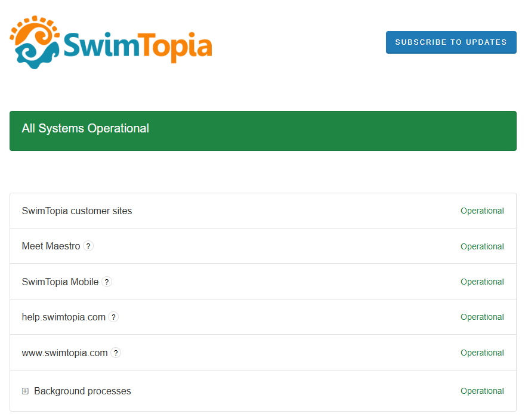Select the SwimTopia customer sites component name

[x=77, y=211]
